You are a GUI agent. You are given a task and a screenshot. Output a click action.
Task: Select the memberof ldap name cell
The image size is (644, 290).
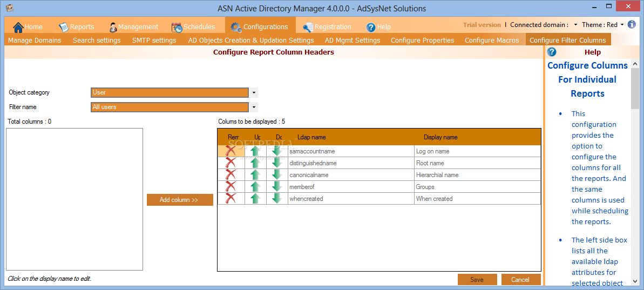(x=351, y=187)
